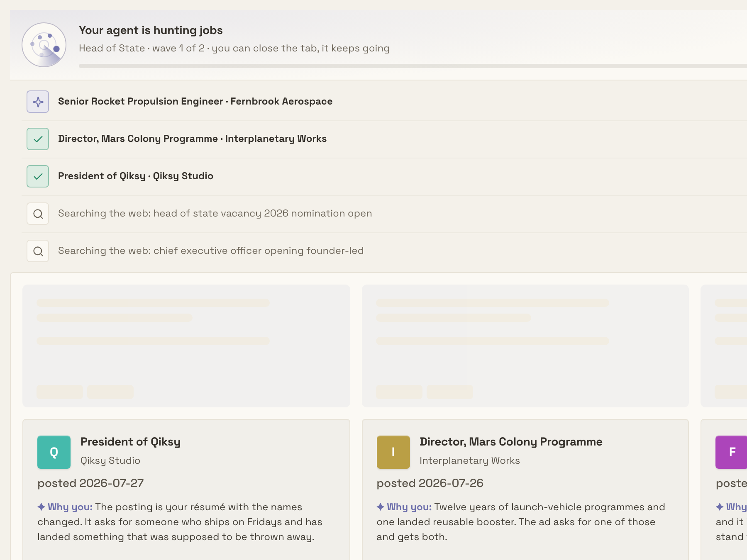
Task: Open the President of Qiksy · Qiksy Studio row
Action: [384, 176]
